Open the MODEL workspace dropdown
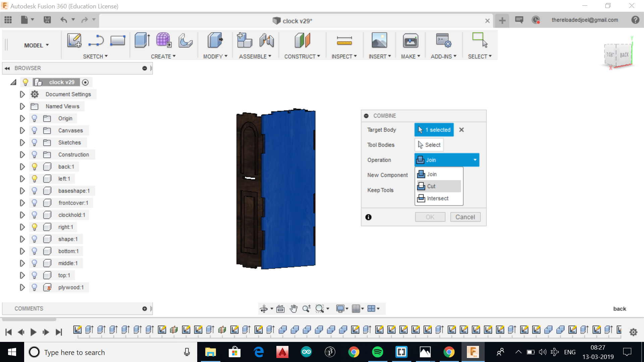Image resolution: width=644 pixels, height=362 pixels. [x=36, y=45]
